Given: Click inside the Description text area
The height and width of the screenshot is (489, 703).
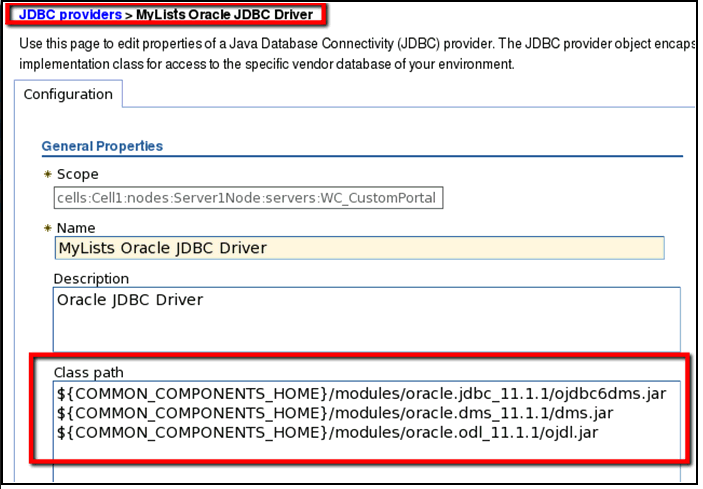Looking at the screenshot, I should (x=367, y=320).
